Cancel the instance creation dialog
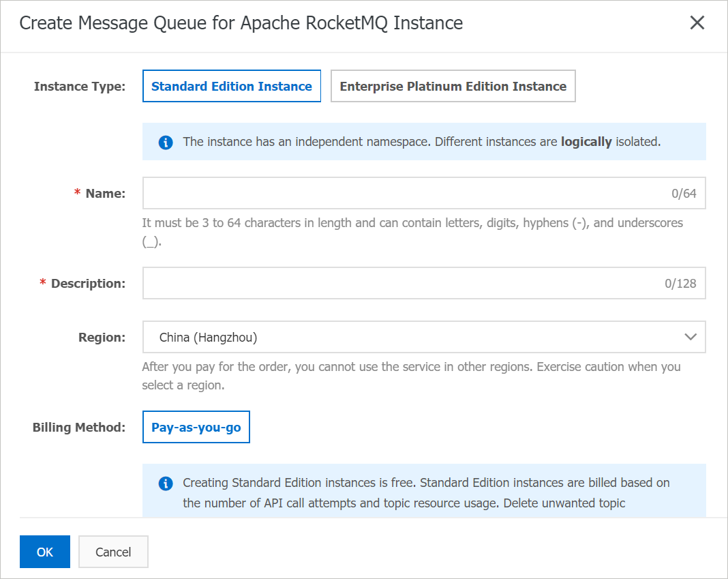The image size is (728, 579). click(x=113, y=552)
